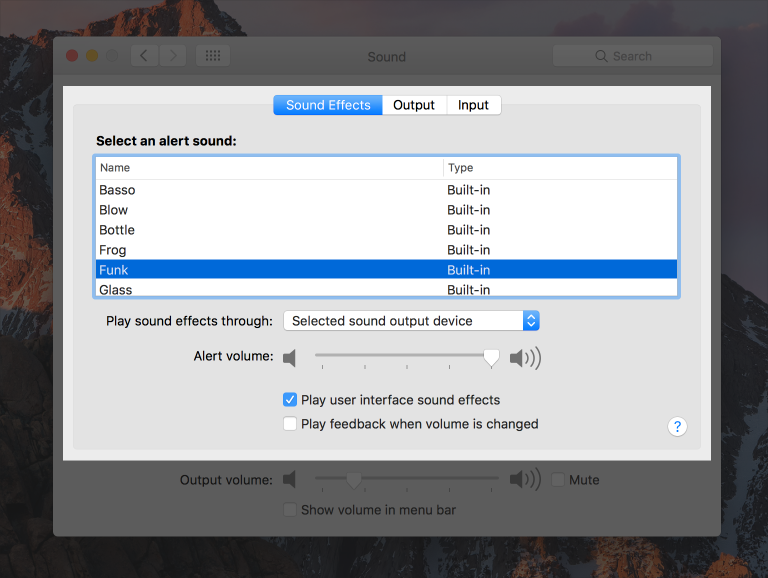The width and height of the screenshot is (768, 578).
Task: Check the Mute checkbox
Action: click(x=558, y=480)
